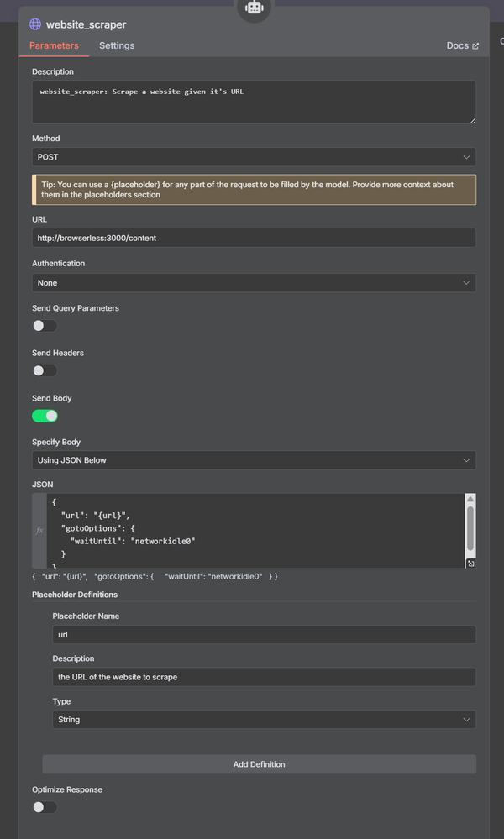Click inside the URL input field
Image resolution: width=504 pixels, height=839 pixels.
point(252,239)
